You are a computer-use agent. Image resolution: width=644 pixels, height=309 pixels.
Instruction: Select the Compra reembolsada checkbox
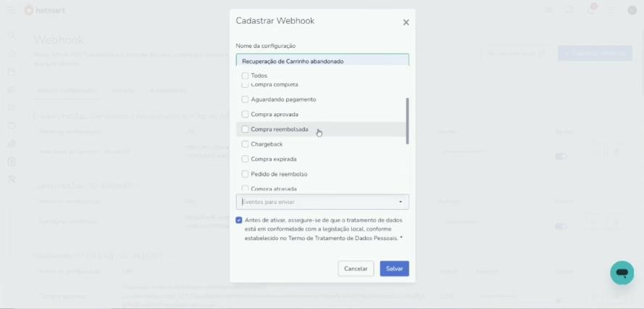(x=245, y=129)
